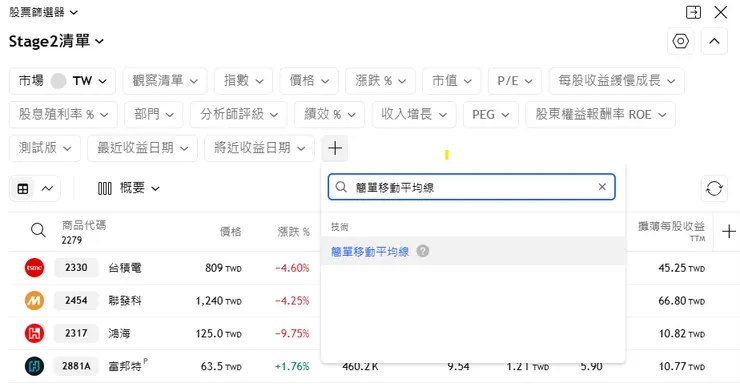Open the 每股收益緩慢成長 filter dropdown
Image resolution: width=740 pixels, height=384 pixels.
coord(616,81)
